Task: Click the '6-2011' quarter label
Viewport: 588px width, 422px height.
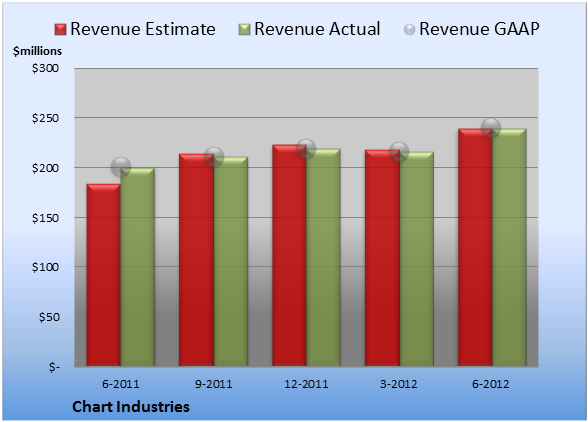Action: coord(121,384)
